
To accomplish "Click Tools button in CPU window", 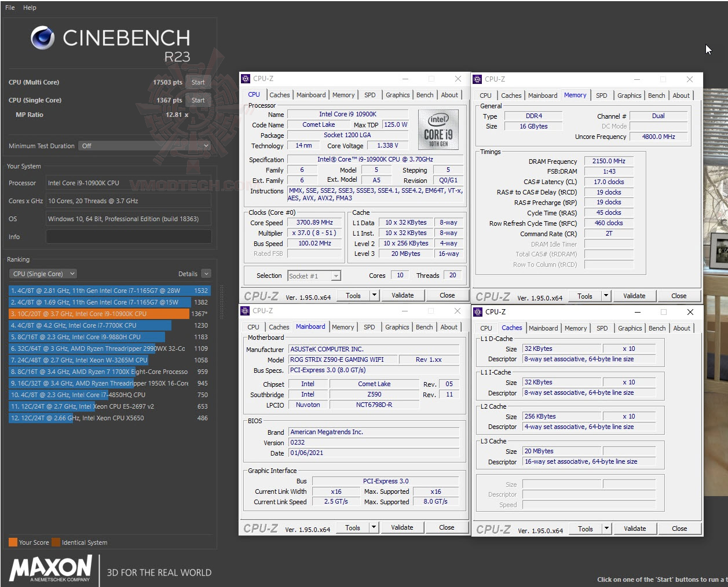I will 353,295.
